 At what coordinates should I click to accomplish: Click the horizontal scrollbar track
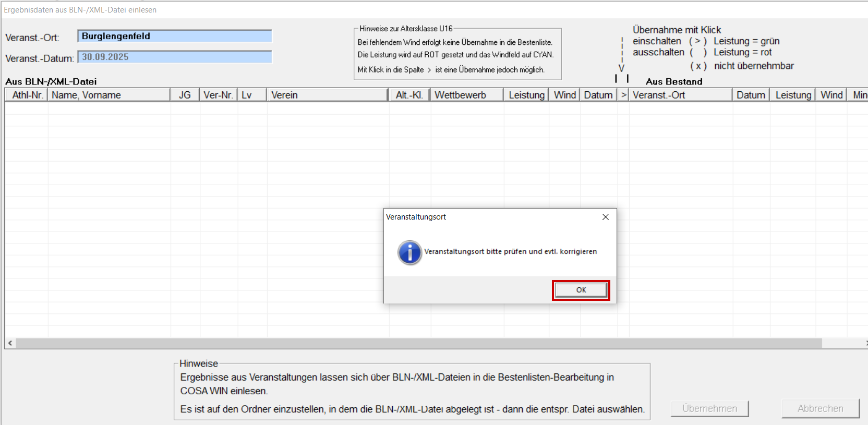tap(417, 343)
